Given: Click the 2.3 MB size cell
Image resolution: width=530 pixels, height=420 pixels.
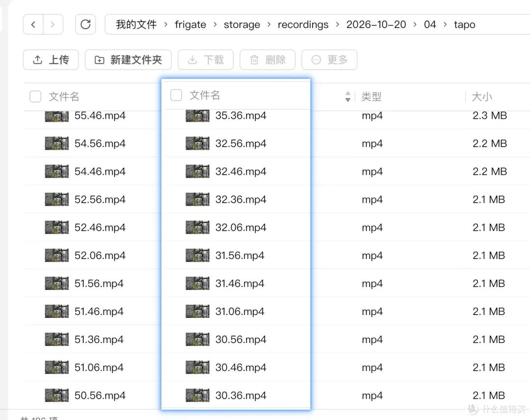Looking at the screenshot, I should (x=490, y=116).
